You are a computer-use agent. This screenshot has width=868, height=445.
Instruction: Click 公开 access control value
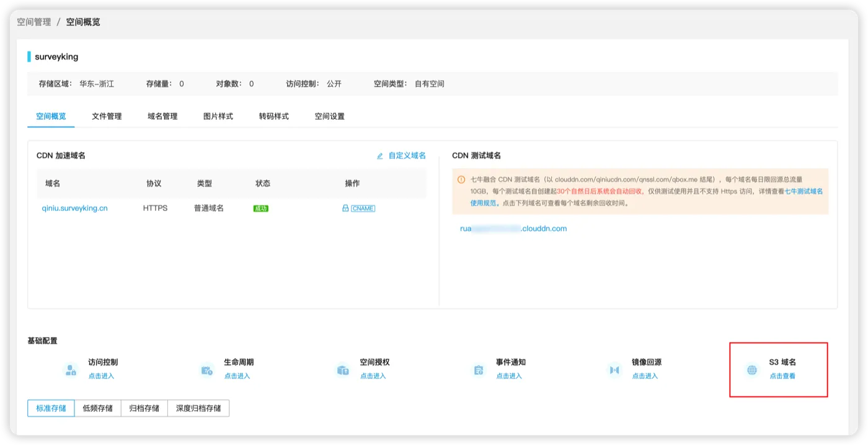click(334, 84)
